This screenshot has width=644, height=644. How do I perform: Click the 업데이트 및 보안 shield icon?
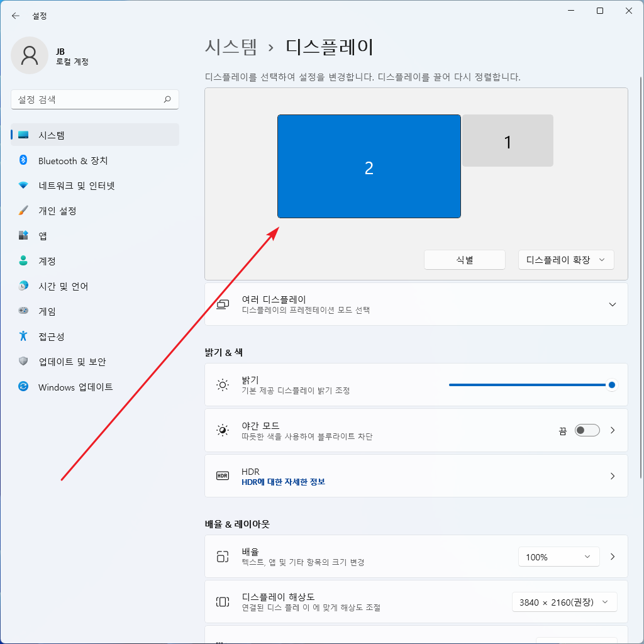coord(23,361)
